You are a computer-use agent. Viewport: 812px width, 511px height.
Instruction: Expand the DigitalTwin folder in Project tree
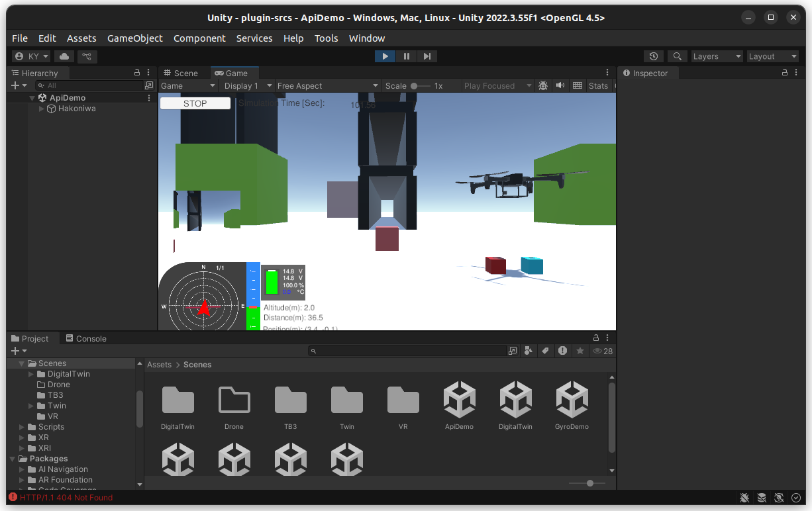pyautogui.click(x=31, y=374)
